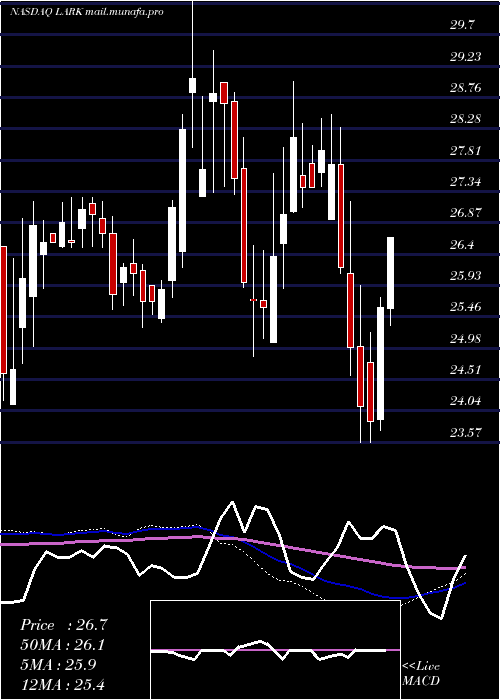500x700 pixels.
Task: Click the last white candlestick on the right
Action: click(x=391, y=273)
